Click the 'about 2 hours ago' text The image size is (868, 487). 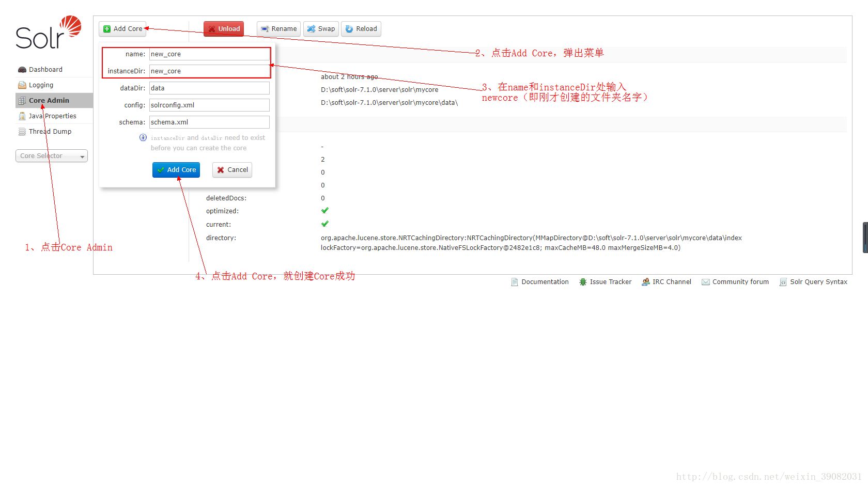pos(349,77)
